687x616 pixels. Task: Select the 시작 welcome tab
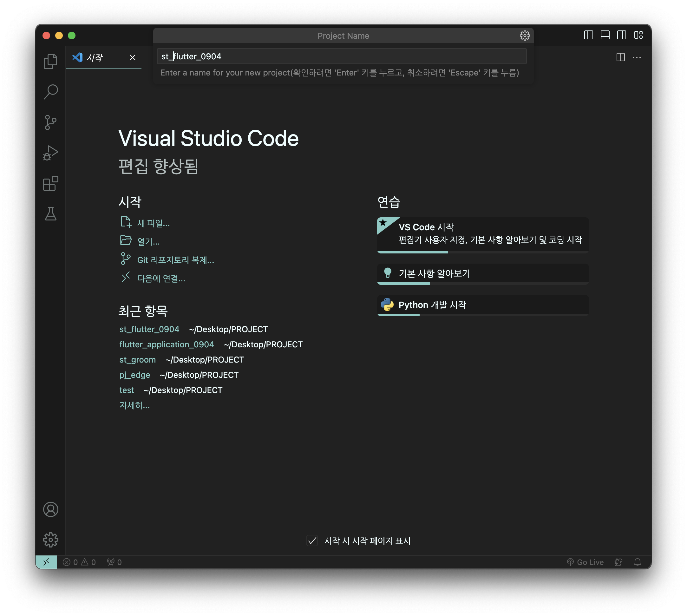tap(95, 57)
